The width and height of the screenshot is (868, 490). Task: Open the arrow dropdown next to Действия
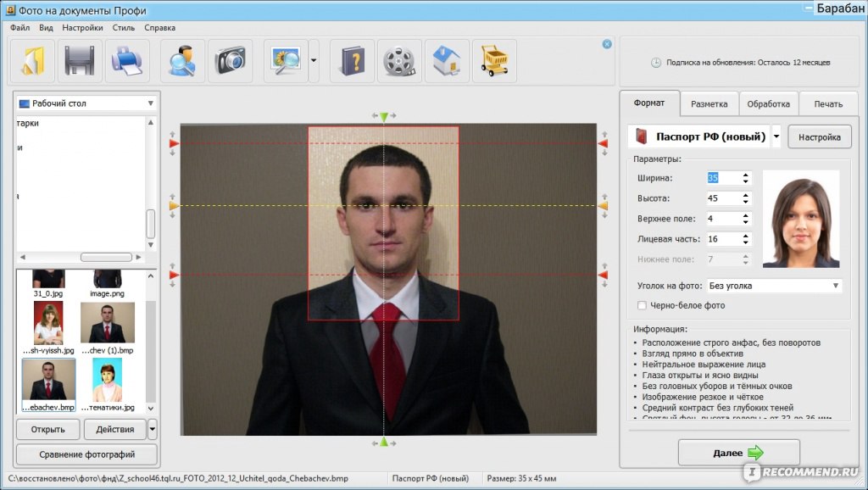click(x=153, y=429)
